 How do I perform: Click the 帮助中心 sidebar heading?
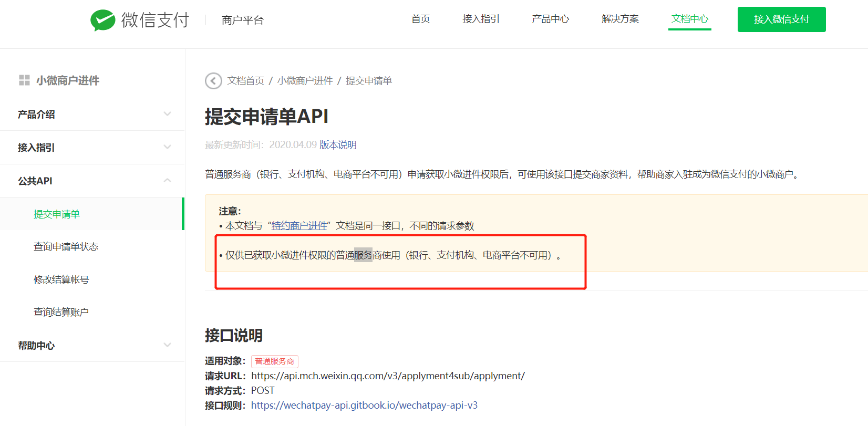pos(36,346)
